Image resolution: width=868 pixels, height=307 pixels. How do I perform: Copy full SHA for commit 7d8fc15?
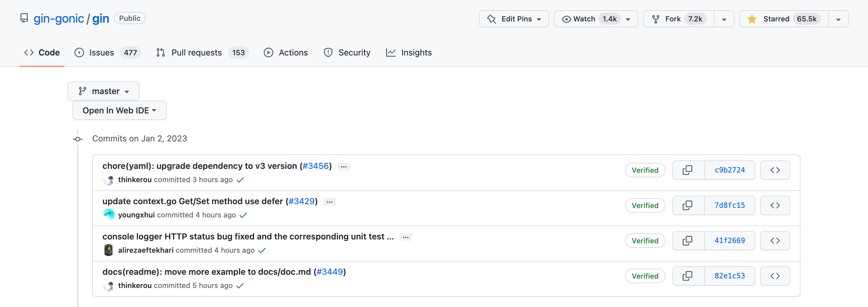[x=688, y=205]
